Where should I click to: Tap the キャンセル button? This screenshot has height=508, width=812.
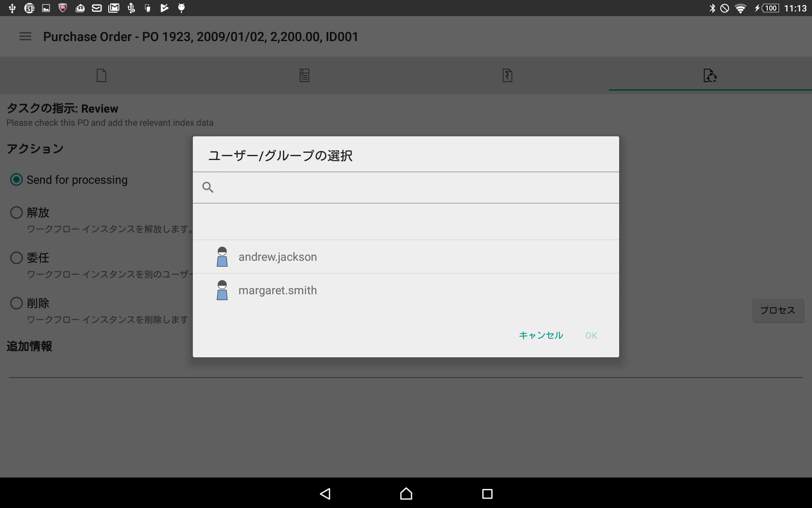click(x=540, y=335)
